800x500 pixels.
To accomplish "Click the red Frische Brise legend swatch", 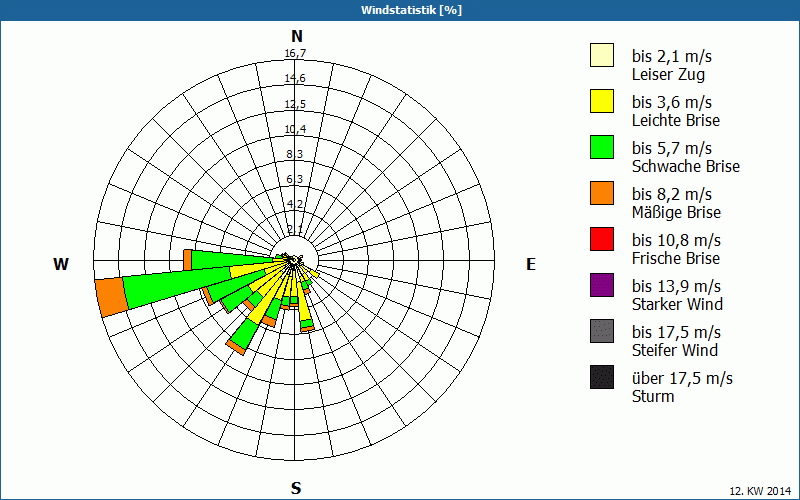I will coord(602,239).
